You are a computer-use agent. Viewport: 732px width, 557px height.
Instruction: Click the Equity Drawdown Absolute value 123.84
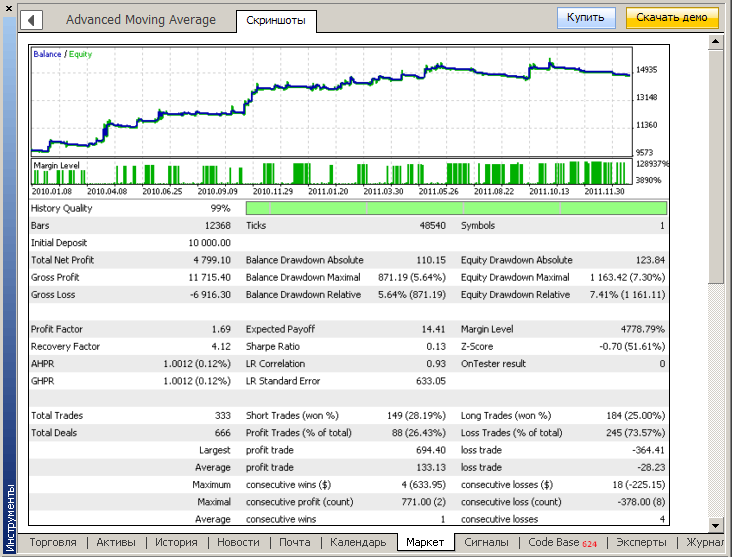[x=650, y=260]
